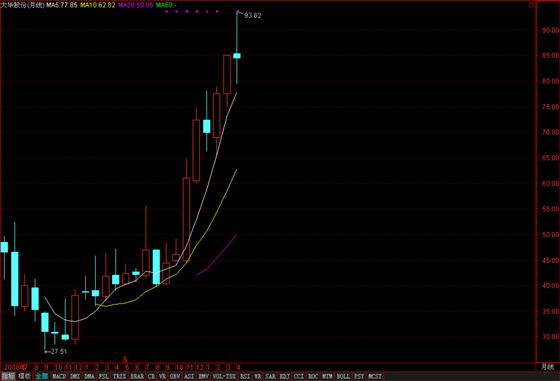Click the 93.62 high price marker

(252, 15)
